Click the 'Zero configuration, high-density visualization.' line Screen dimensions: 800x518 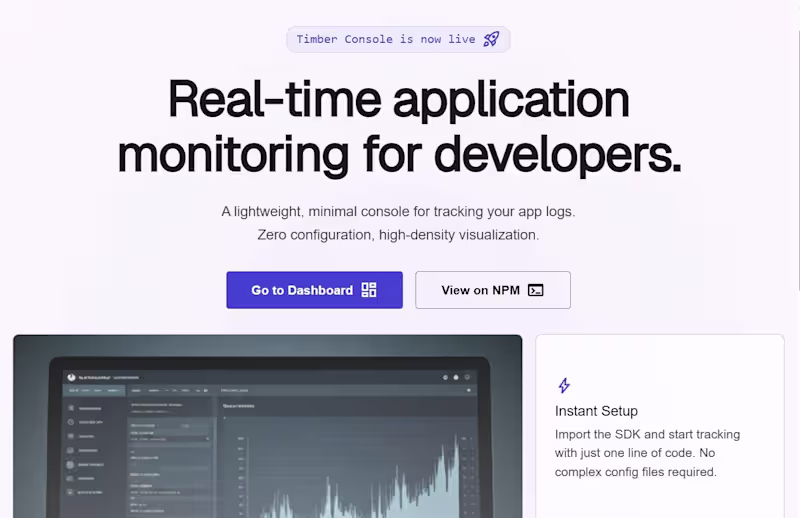pyautogui.click(x=398, y=235)
